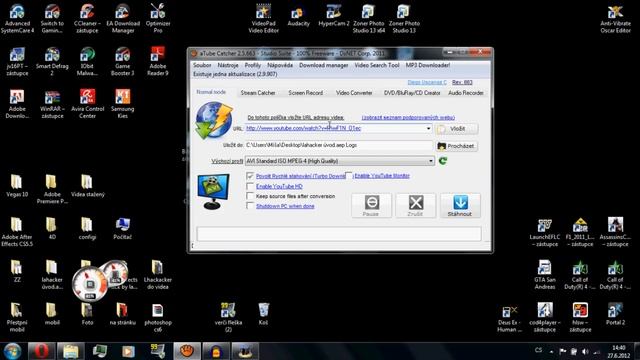Image resolution: width=640 pixels, height=360 pixels.
Task: Open MP3 Downloader menu
Action: (428, 65)
